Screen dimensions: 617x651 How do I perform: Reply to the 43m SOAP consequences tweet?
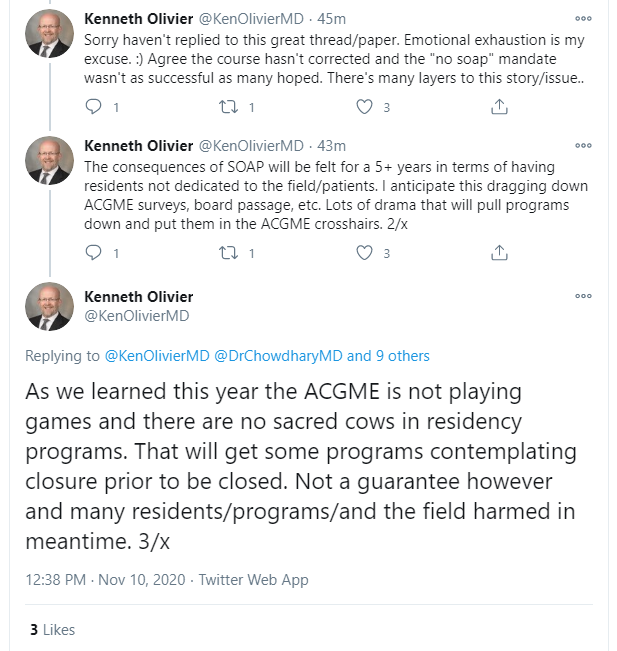tap(94, 254)
